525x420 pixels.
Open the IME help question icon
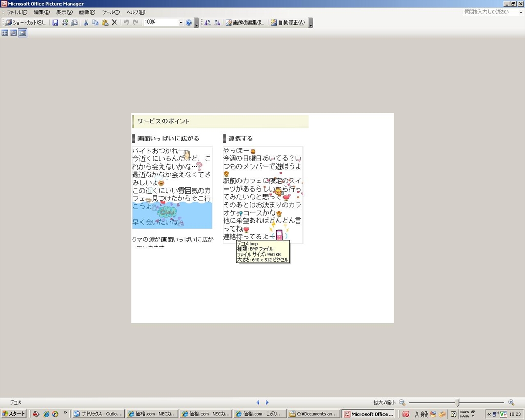[x=453, y=414]
